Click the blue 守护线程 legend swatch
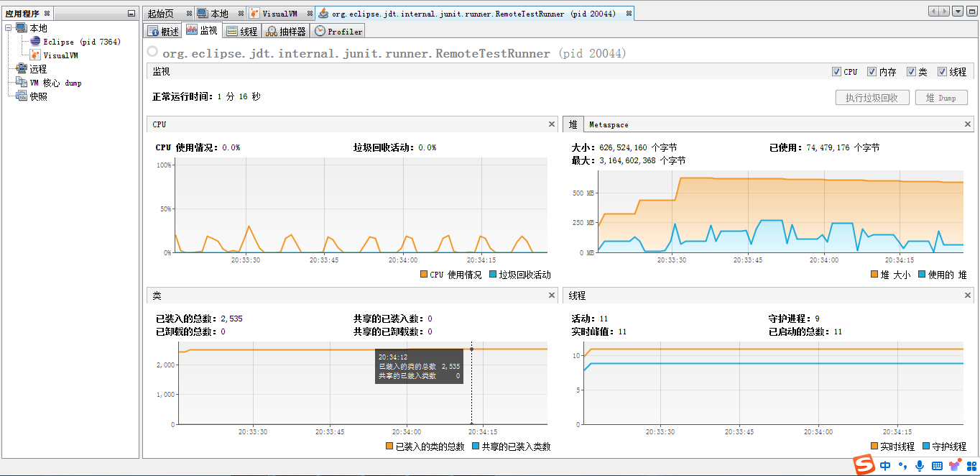This screenshot has height=476, width=980. tap(925, 447)
